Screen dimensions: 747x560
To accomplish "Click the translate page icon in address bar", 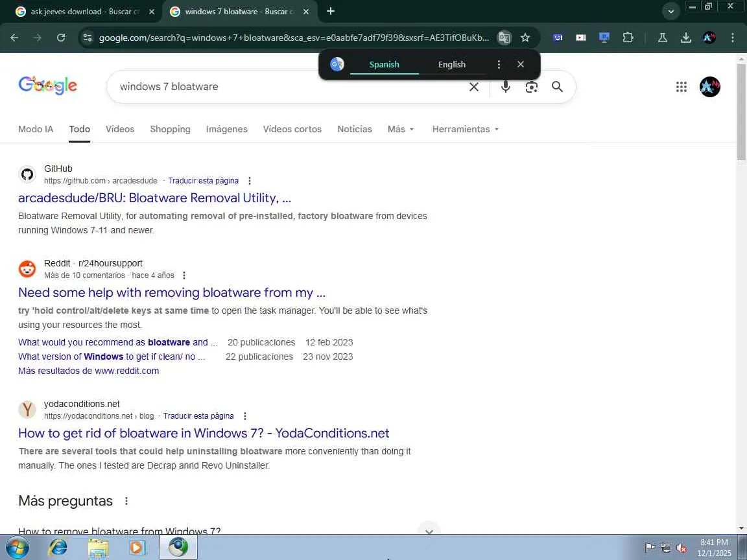I will coord(504,38).
